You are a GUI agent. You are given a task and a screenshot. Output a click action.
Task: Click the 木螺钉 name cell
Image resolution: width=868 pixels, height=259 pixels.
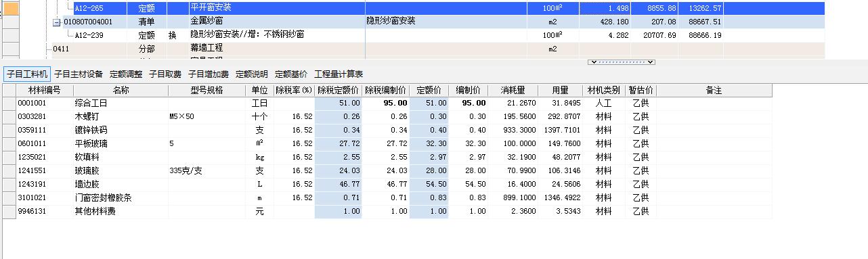121,116
